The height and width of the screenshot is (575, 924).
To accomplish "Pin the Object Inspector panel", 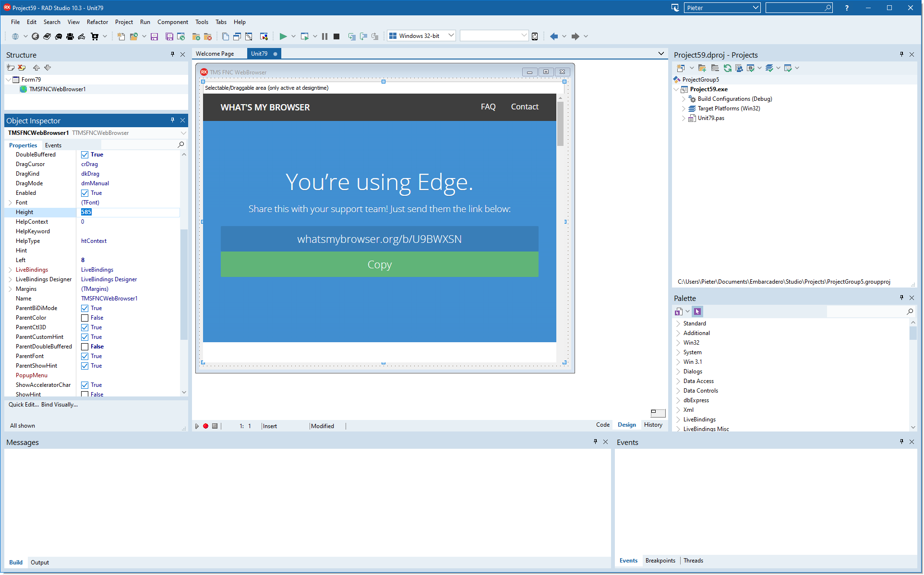I will point(172,120).
